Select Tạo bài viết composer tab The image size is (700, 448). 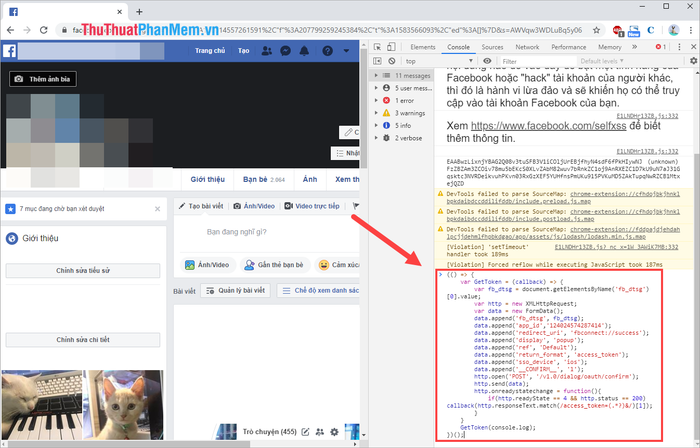coord(201,206)
